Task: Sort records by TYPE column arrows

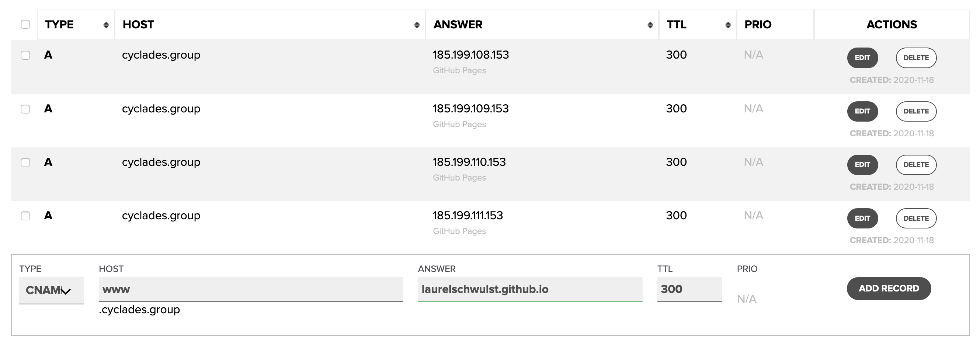Action: [x=106, y=25]
